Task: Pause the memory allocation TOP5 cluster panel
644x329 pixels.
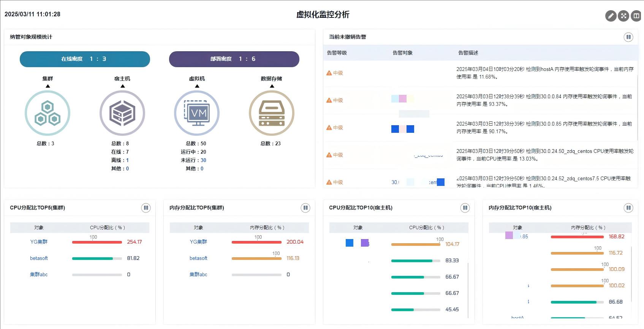Action: 305,208
